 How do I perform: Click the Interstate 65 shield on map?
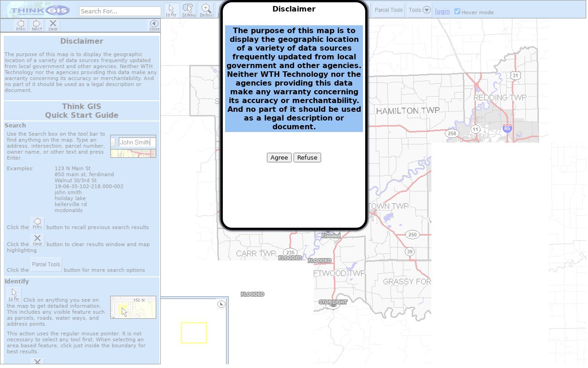point(507,128)
